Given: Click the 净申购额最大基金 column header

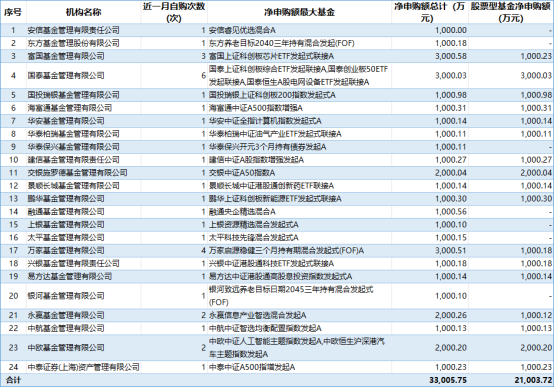Looking at the screenshot, I should (299, 12).
